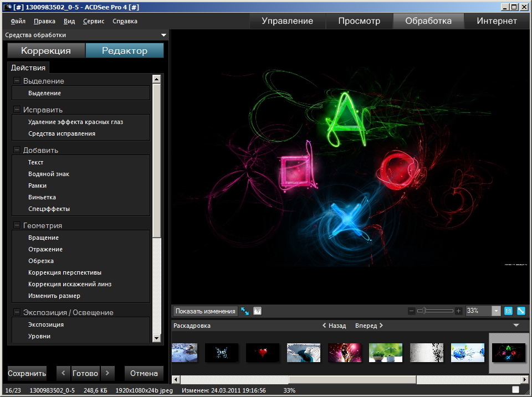Click the full screen arrows icon
Screen dimensions: 532x397
[x=245, y=311]
